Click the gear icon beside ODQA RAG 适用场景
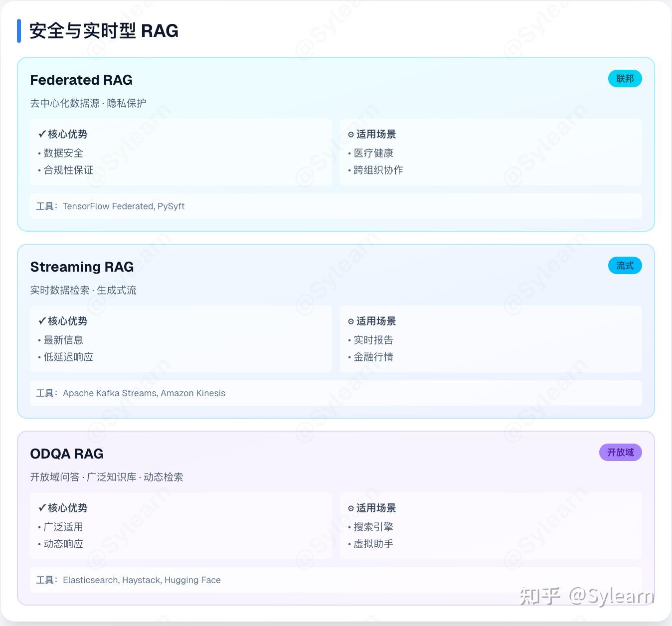 point(350,508)
